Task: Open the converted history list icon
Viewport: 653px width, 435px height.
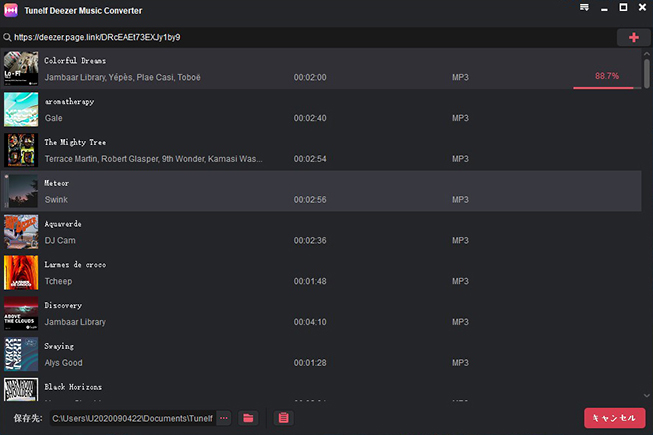Action: tap(284, 418)
